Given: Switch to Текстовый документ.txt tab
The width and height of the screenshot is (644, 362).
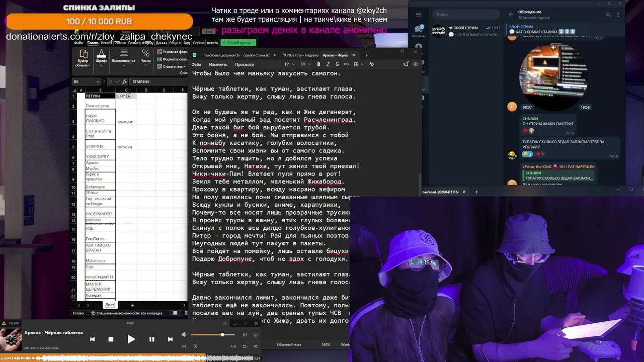Looking at the screenshot, I should (x=221, y=55).
